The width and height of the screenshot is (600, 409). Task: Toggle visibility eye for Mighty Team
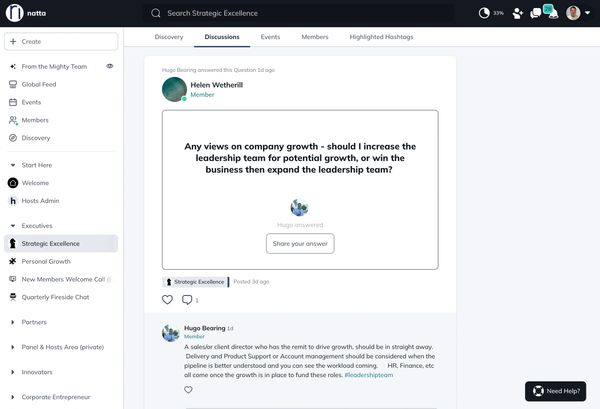click(x=110, y=66)
